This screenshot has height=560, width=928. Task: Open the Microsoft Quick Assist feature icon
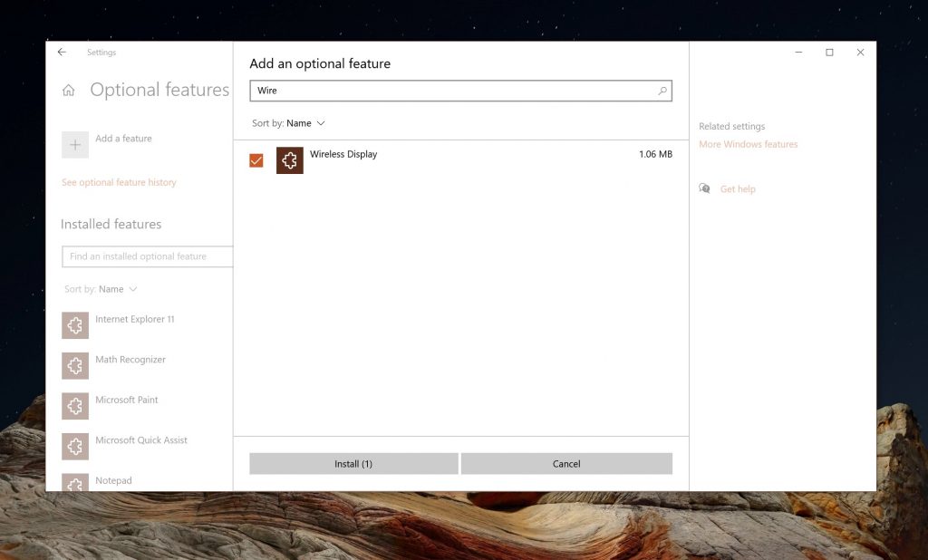pyautogui.click(x=75, y=447)
